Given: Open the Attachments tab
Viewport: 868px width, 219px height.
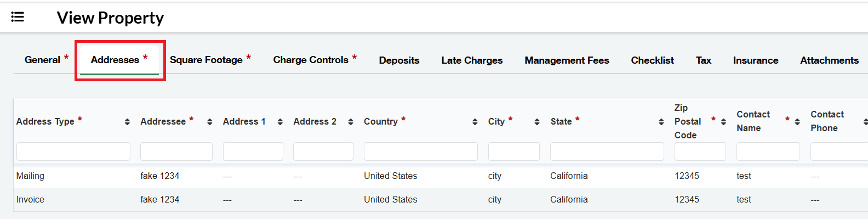Looking at the screenshot, I should tap(829, 60).
